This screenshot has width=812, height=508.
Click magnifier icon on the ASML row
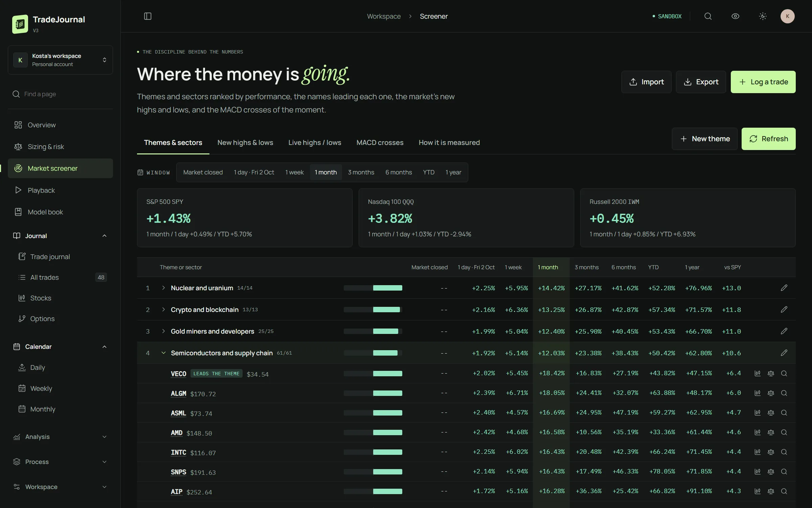coord(784,412)
